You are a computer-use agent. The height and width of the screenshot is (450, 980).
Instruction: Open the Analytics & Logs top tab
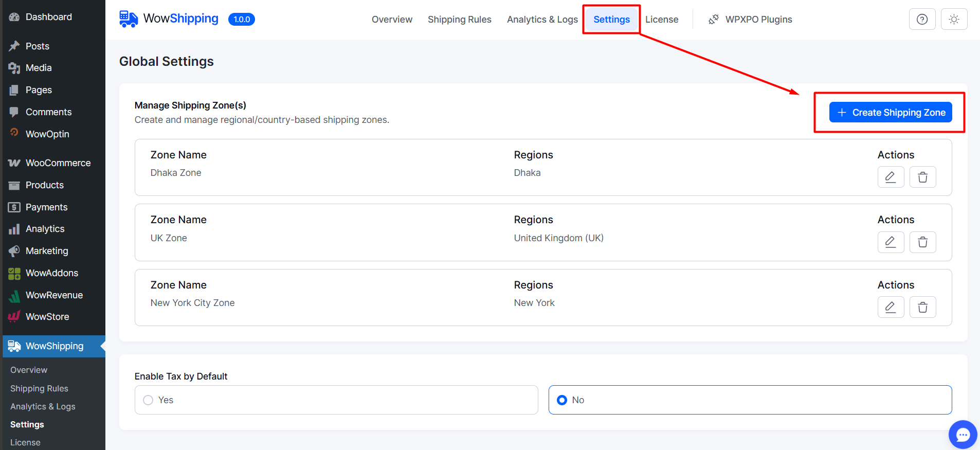542,20
